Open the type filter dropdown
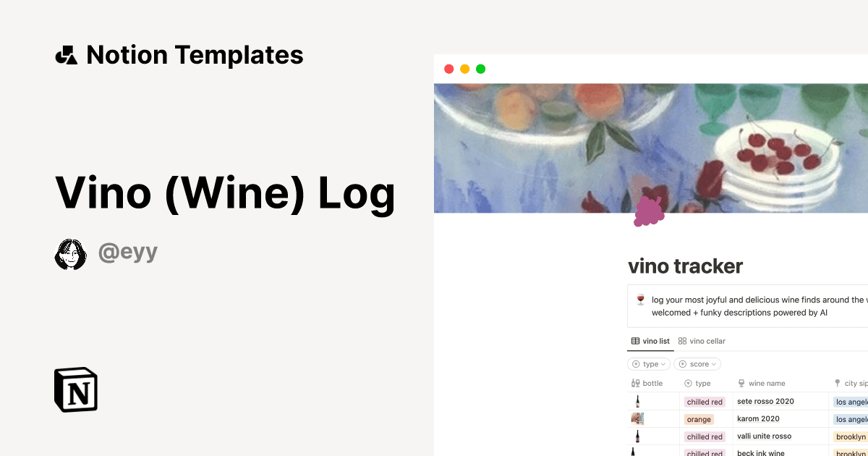Viewport: 868px width, 456px height. [648, 363]
